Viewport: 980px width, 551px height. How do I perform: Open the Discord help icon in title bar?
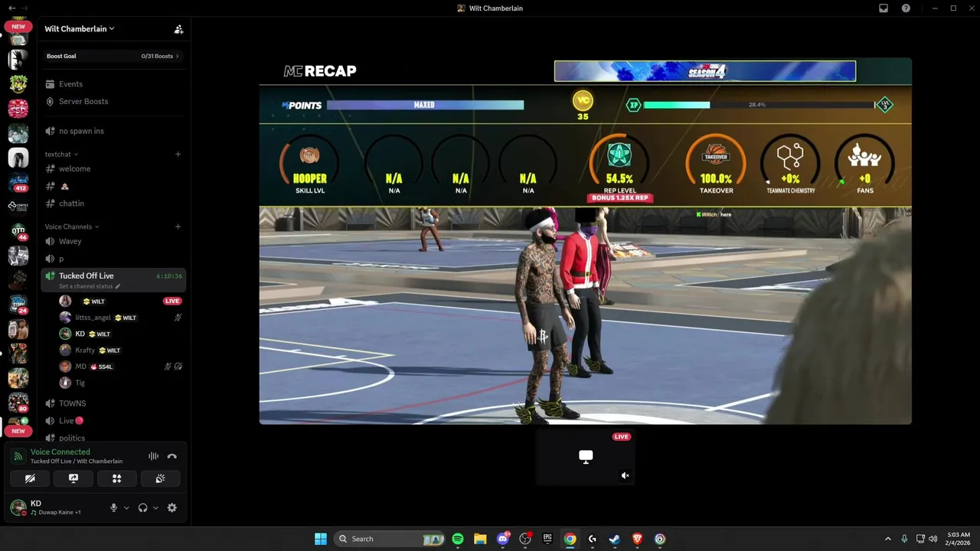pyautogui.click(x=906, y=8)
